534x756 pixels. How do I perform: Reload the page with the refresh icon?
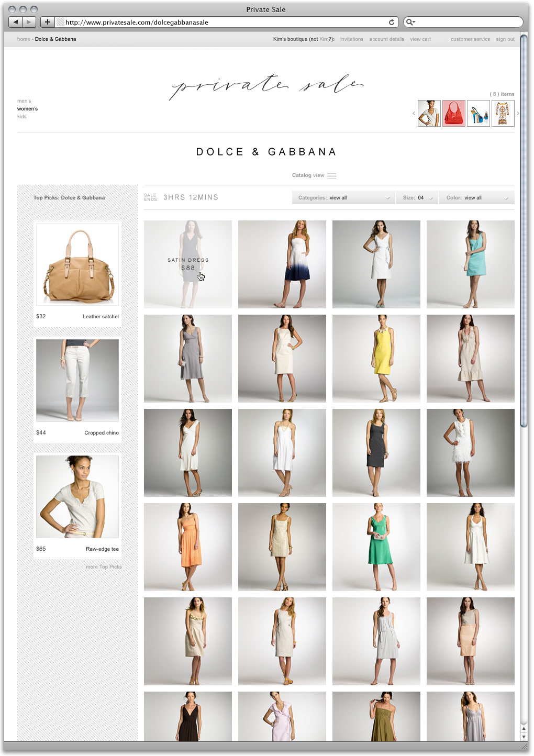point(391,22)
